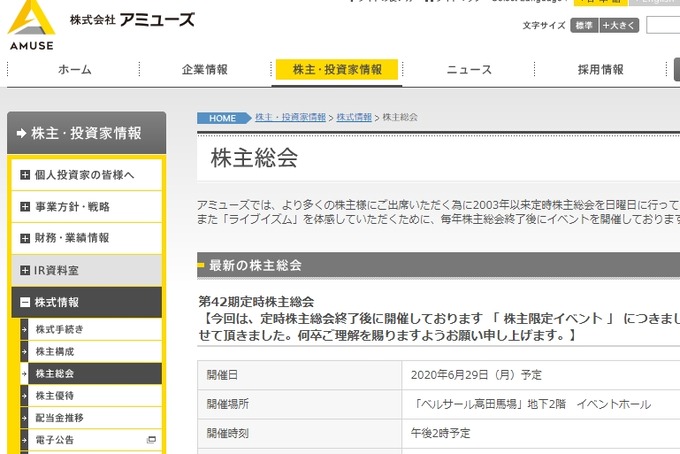Open 財務・業績情報 sidebar item
Viewport: 680px width, 454px height.
87,238
